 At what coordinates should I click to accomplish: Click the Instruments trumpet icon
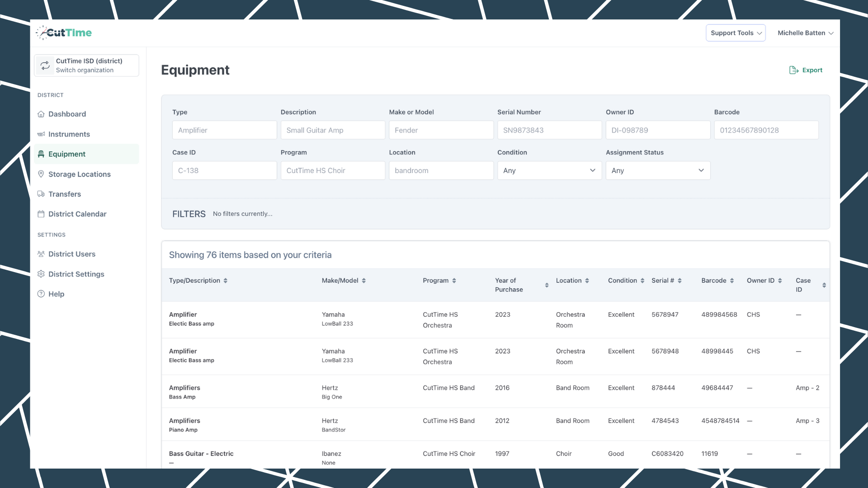click(x=41, y=134)
